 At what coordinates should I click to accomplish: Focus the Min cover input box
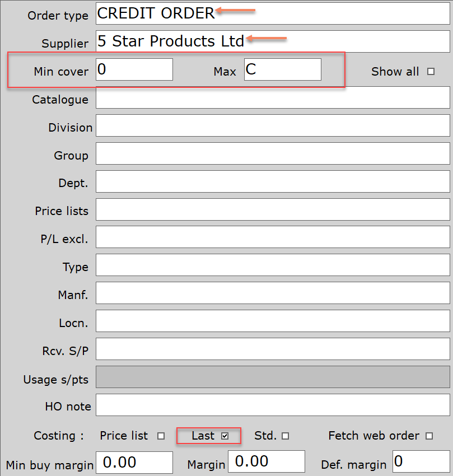pos(134,69)
